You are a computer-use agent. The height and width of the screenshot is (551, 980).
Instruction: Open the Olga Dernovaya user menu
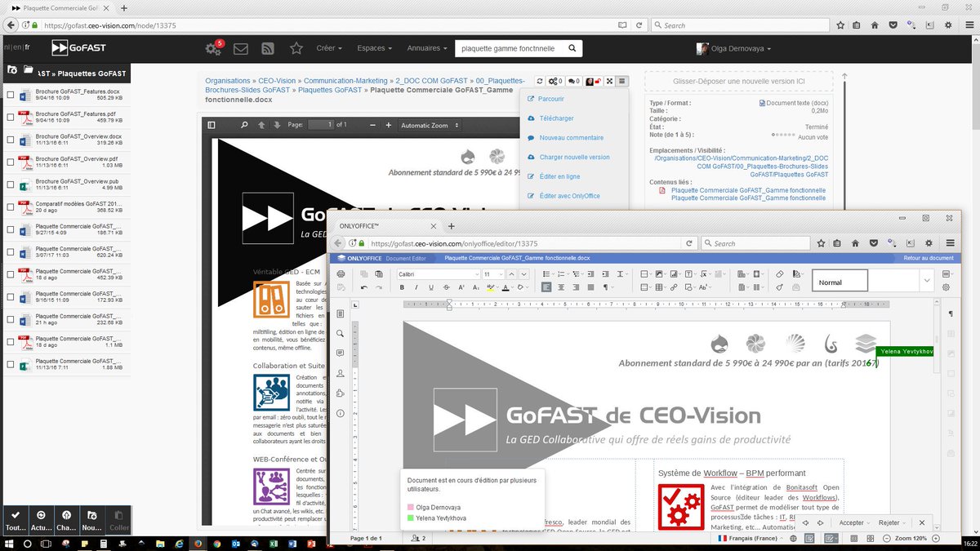click(733, 48)
